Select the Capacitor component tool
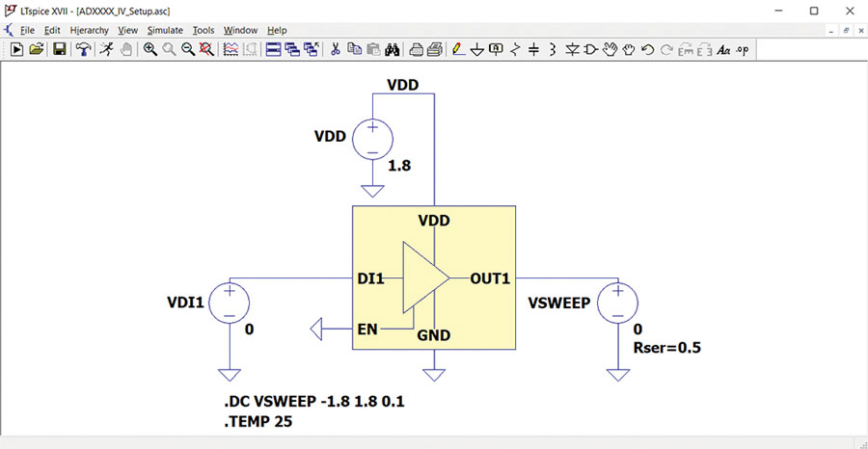Viewport: 868px width, 449px height. [x=533, y=50]
